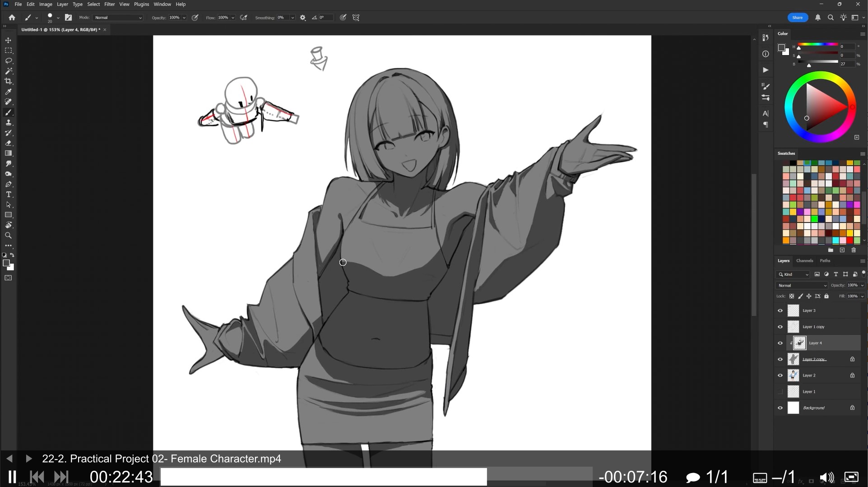Open the Filter menu

pos(110,4)
